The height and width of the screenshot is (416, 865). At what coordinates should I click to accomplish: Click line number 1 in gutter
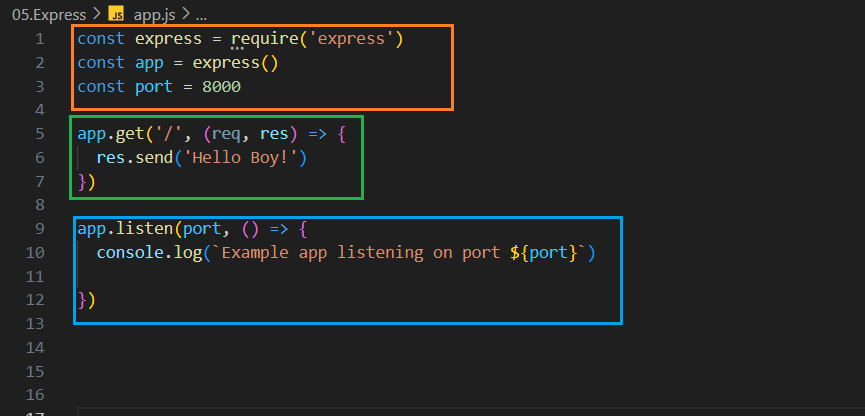click(39, 39)
